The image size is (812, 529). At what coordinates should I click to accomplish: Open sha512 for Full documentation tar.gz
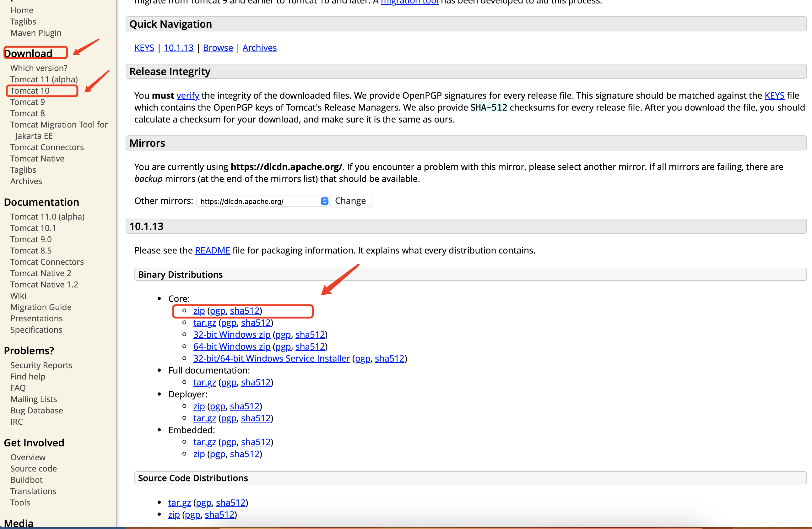[x=256, y=383]
